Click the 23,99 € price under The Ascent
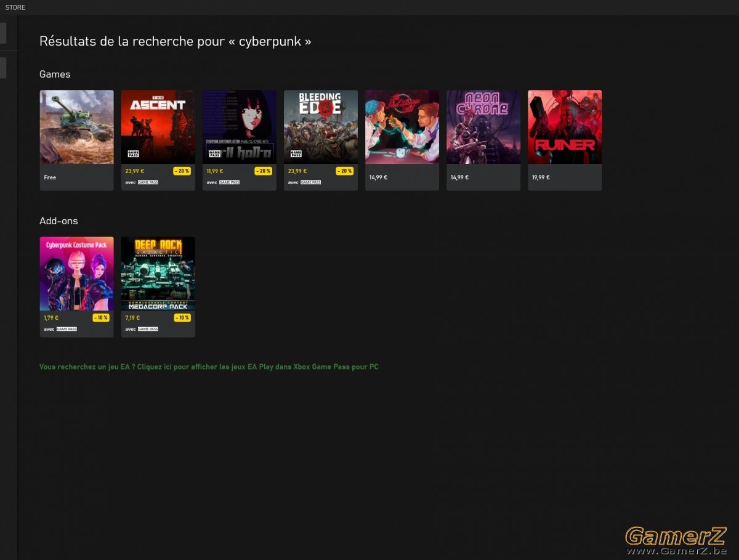This screenshot has width=739, height=560. [134, 171]
